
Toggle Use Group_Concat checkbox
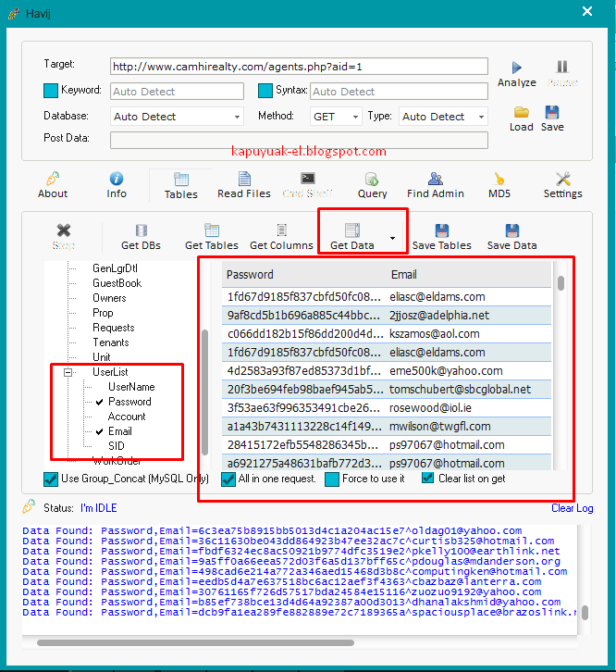(51, 479)
